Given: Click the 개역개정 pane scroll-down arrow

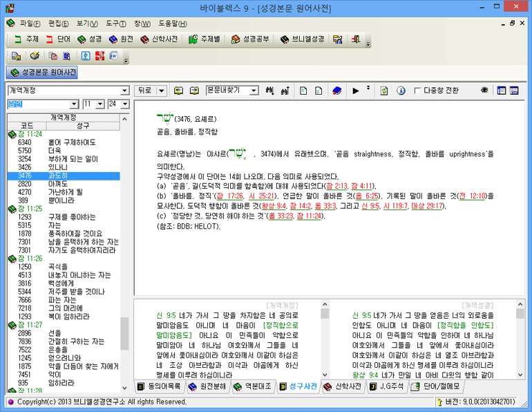Looking at the screenshot, I should [x=324, y=375].
